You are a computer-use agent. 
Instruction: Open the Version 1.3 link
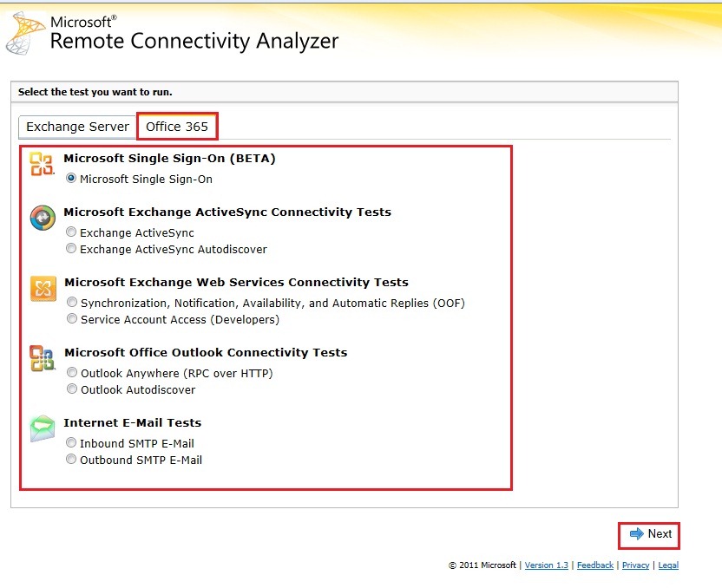pyautogui.click(x=546, y=565)
